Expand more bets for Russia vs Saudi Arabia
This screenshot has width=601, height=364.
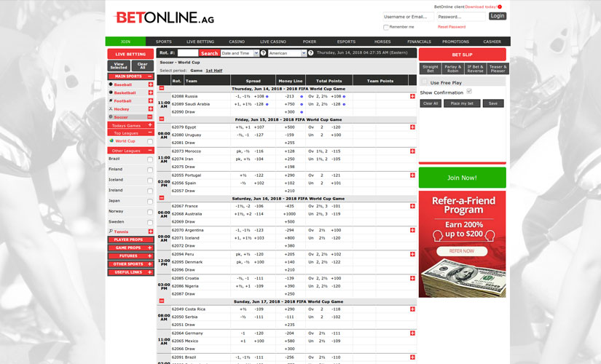click(412, 96)
